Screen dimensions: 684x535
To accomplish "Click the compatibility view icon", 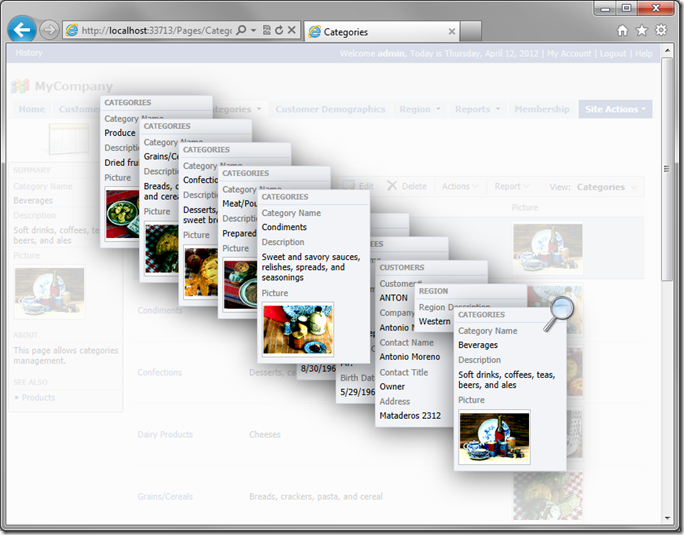I will point(267,30).
